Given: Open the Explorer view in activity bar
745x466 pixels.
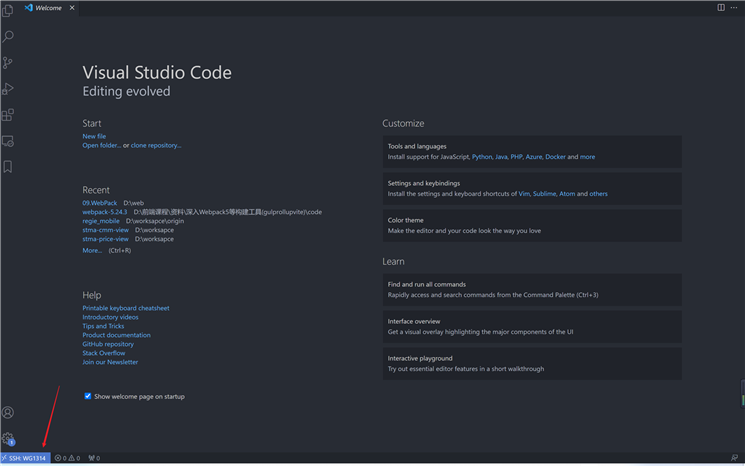Looking at the screenshot, I should pos(8,10).
